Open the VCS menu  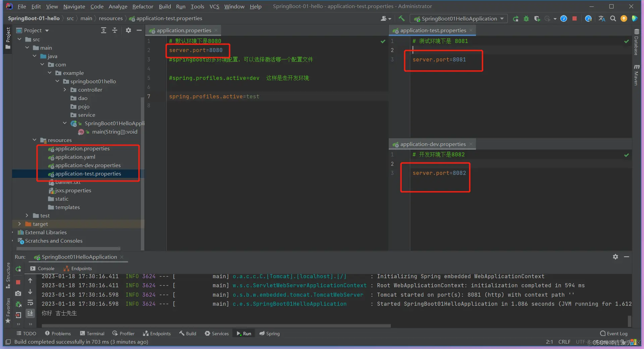214,6
